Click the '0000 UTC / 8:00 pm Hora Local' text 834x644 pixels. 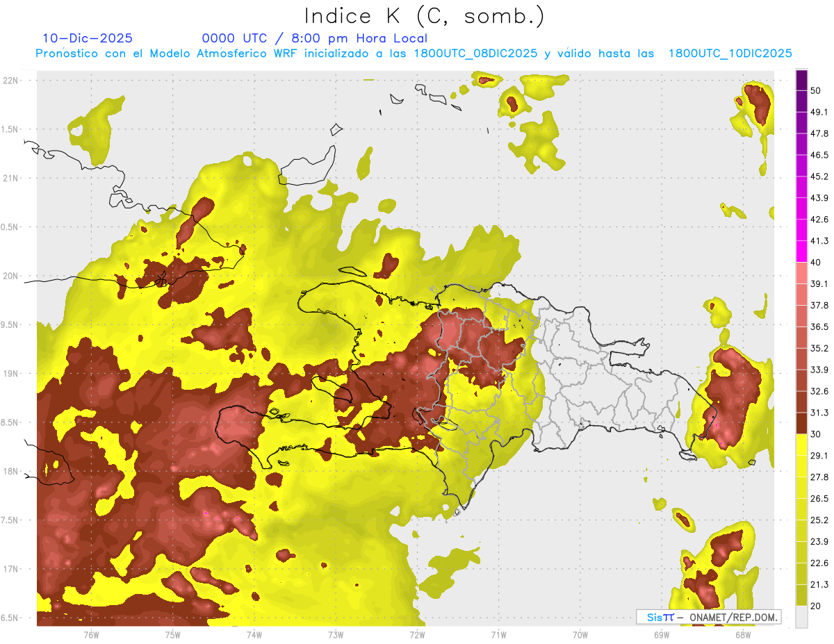point(315,38)
